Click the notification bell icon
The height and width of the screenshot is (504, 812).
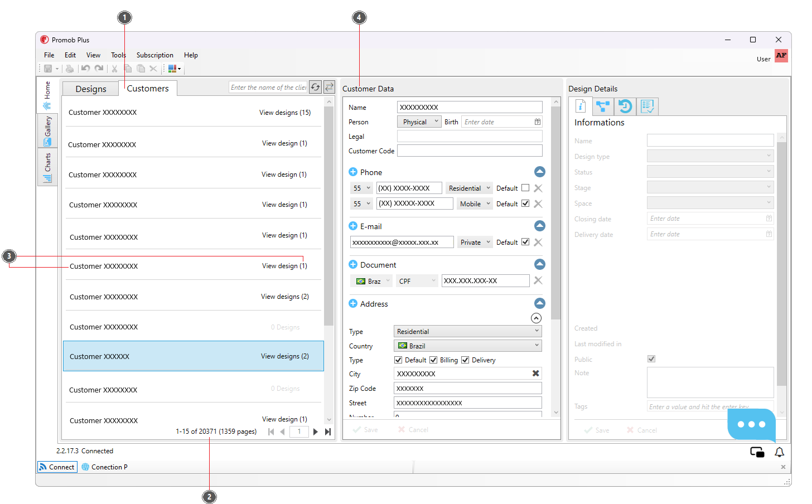(780, 452)
